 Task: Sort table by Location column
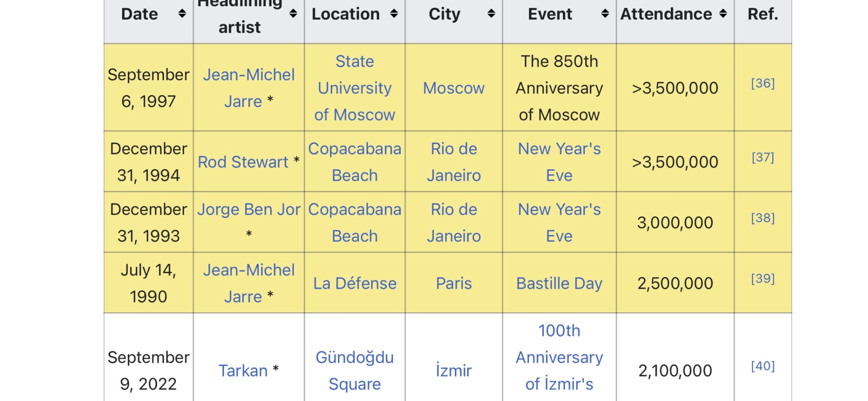[394, 14]
